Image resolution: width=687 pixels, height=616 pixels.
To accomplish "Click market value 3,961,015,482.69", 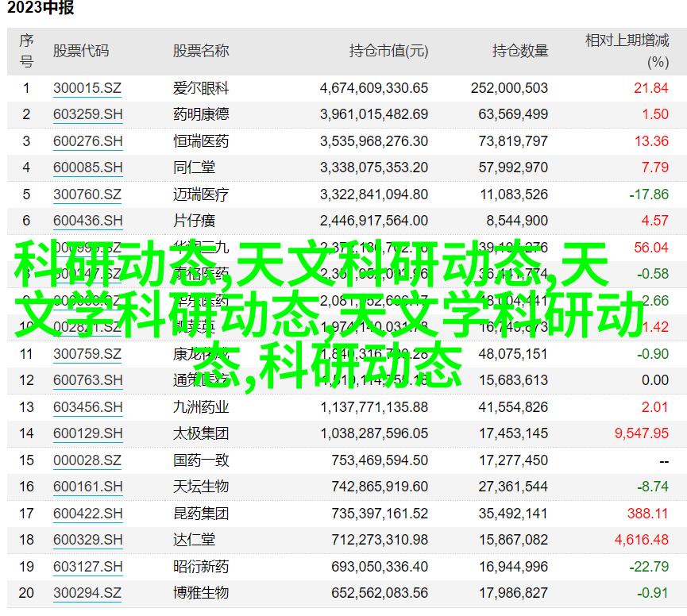I will tap(374, 114).
